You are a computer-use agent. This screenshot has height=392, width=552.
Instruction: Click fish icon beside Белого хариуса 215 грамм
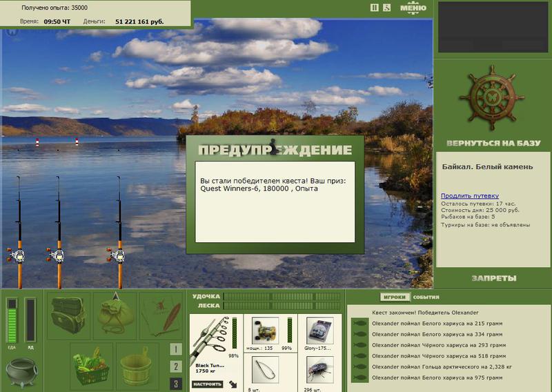tap(359, 323)
